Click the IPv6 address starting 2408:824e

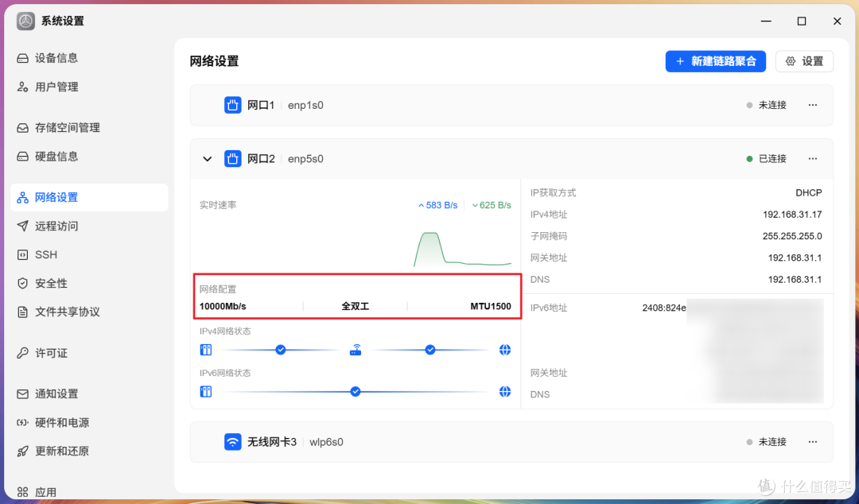664,308
